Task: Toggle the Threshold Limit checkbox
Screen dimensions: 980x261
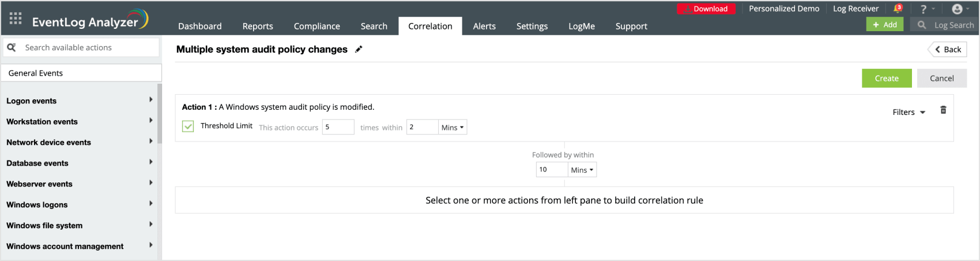Action: coord(188,126)
